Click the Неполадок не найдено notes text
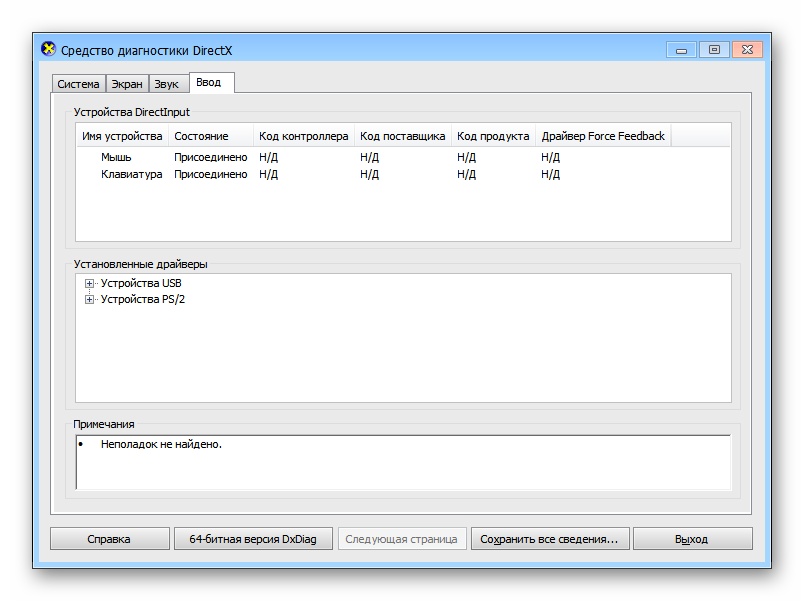Image resolution: width=804 pixels, height=601 pixels. coord(161,444)
